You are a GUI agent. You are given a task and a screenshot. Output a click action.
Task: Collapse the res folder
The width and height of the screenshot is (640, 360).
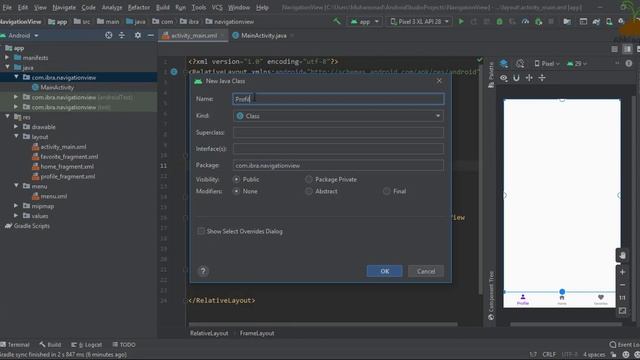[x=7, y=117]
